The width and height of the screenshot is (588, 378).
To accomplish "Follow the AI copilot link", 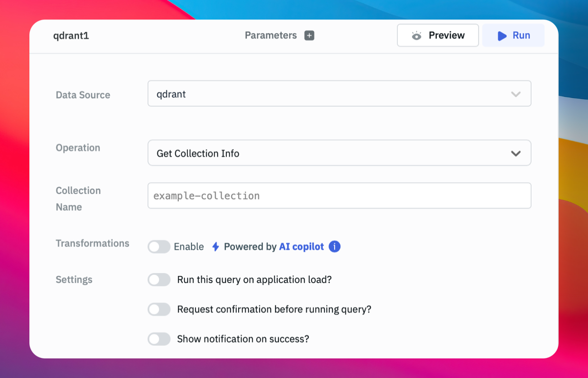I will point(301,247).
